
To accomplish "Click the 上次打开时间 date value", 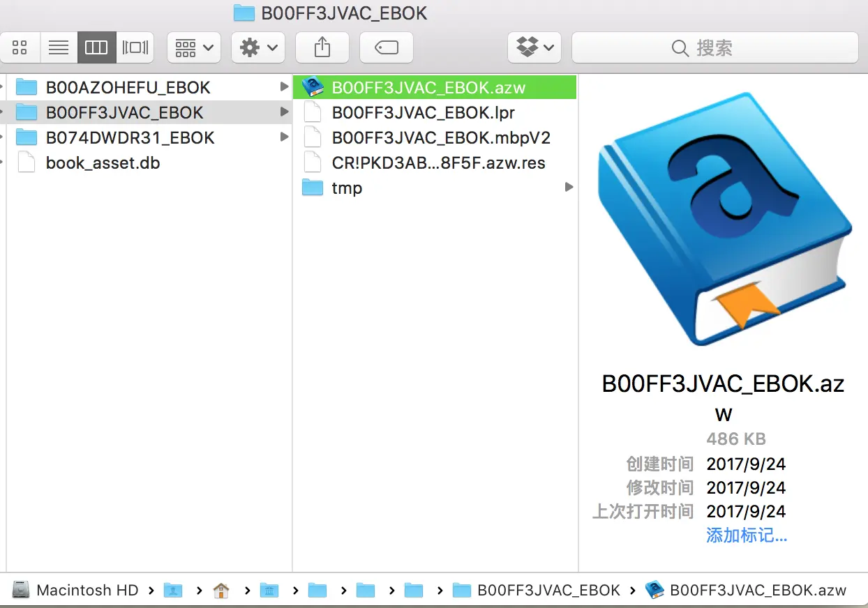I will pos(746,511).
